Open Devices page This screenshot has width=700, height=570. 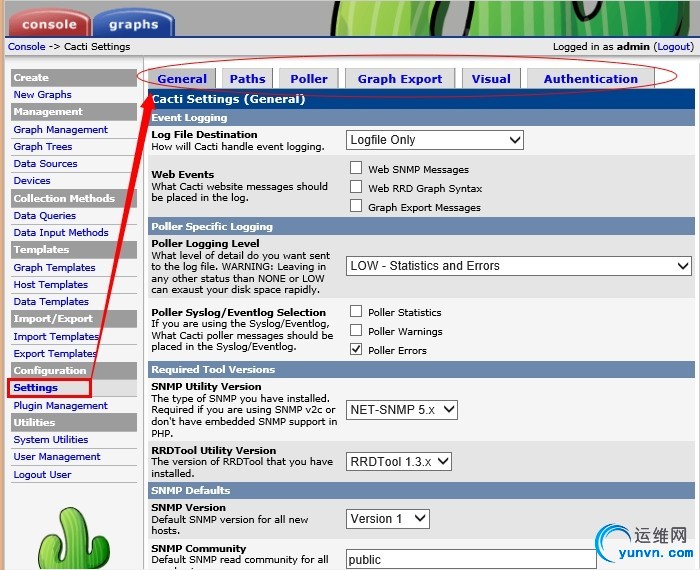32,181
